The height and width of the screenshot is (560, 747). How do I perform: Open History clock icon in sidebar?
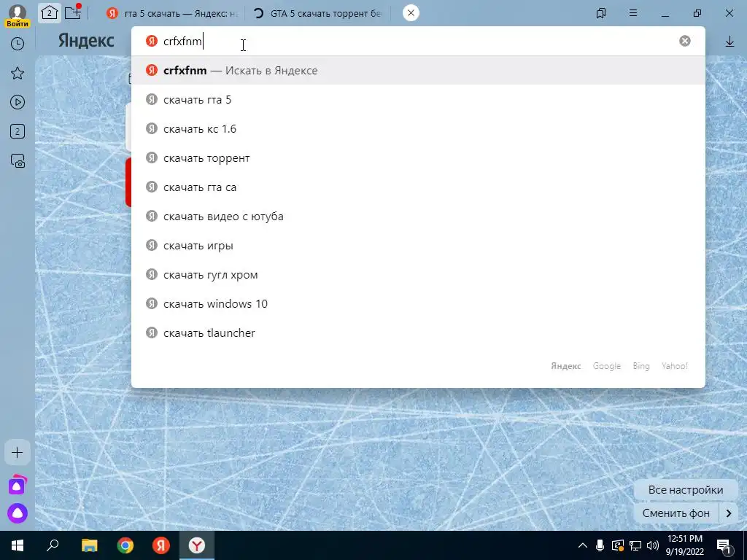pyautogui.click(x=18, y=44)
